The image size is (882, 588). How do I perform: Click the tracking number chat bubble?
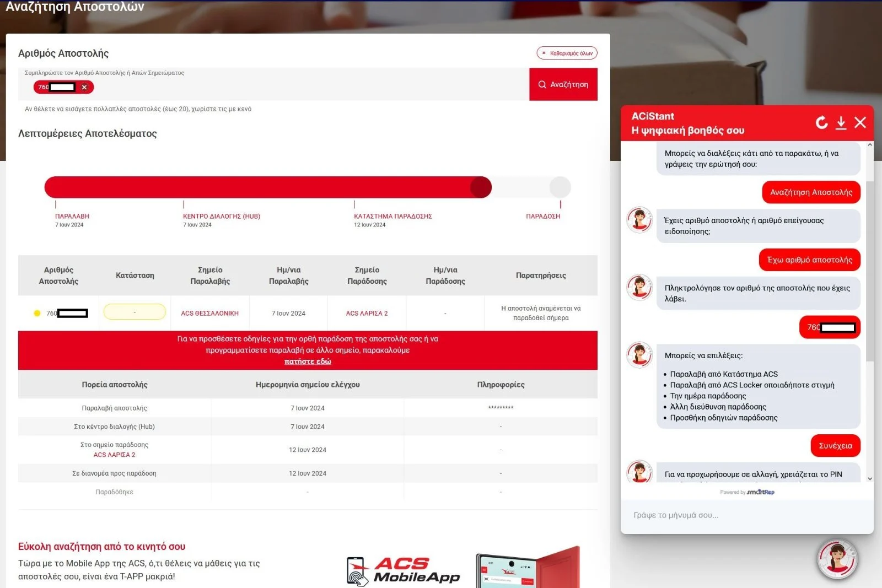(x=830, y=327)
